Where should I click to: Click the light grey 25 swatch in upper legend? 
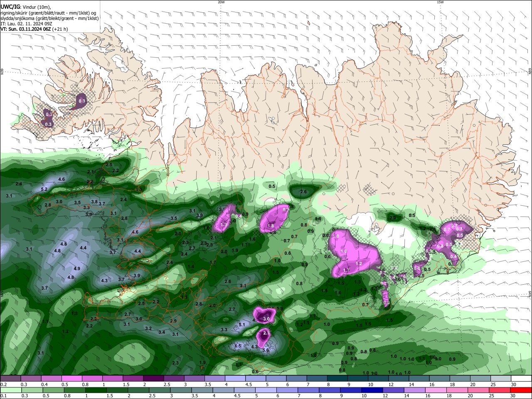(501, 379)
